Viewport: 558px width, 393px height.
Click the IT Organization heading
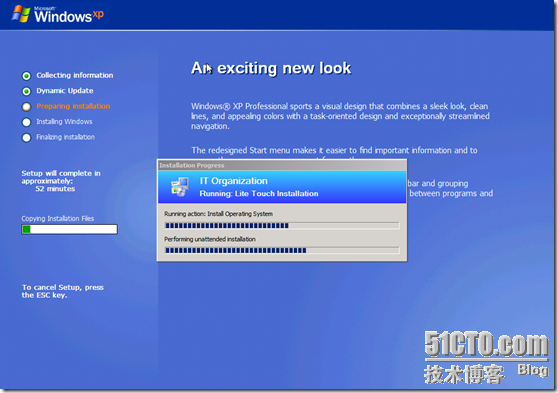233,181
